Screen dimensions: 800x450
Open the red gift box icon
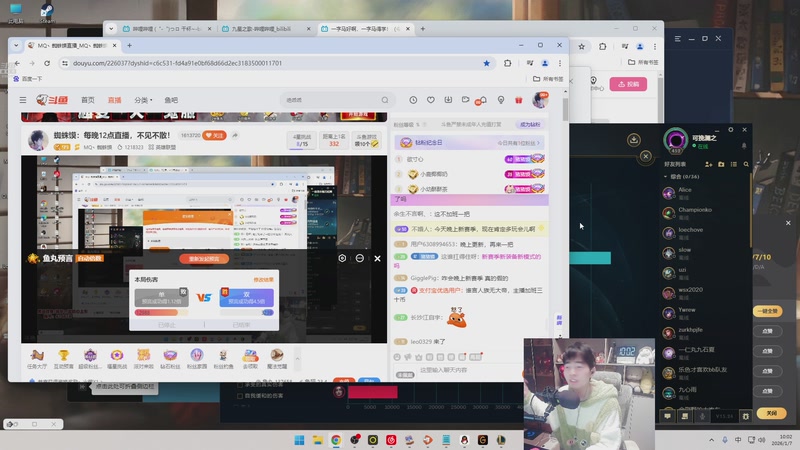click(x=518, y=100)
